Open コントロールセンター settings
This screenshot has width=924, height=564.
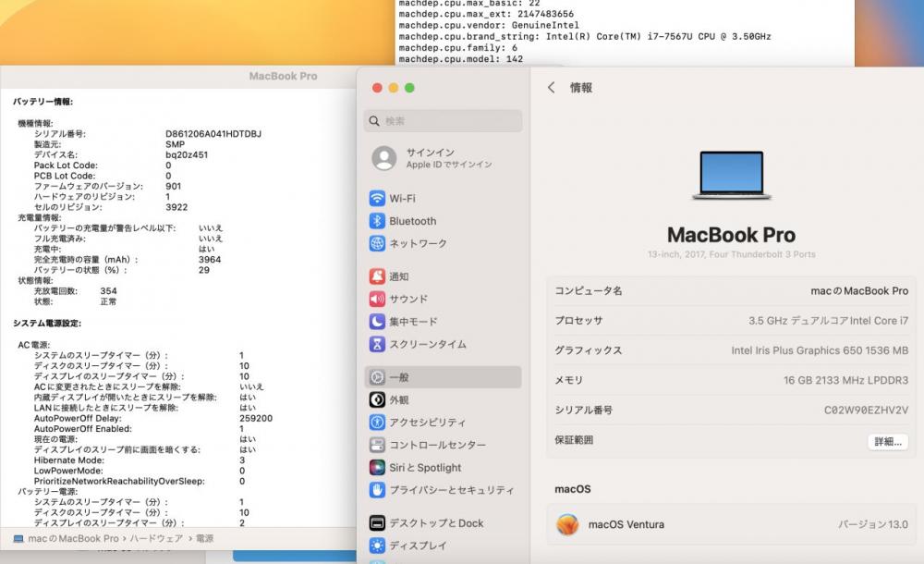tap(443, 444)
